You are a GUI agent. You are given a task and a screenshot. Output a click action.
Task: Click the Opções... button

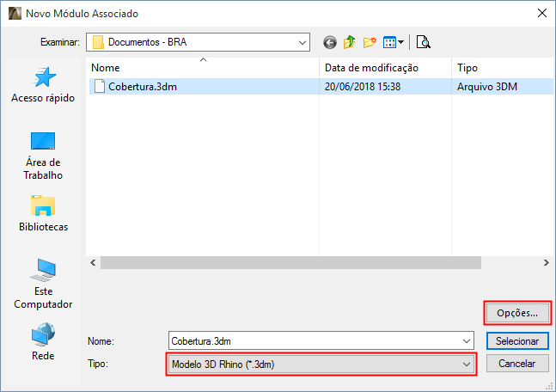coord(517,313)
